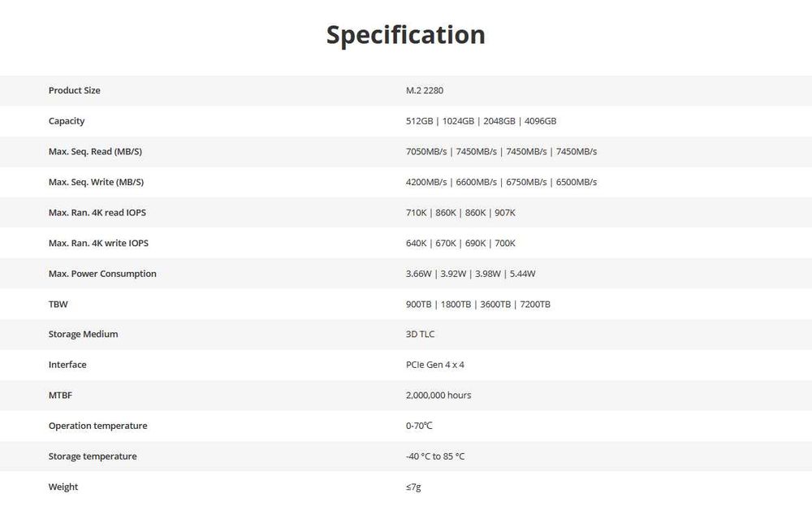Screen dimensions: 812x528
Task: Click the sequential write values starting 4200MB/s
Action: pos(501,182)
